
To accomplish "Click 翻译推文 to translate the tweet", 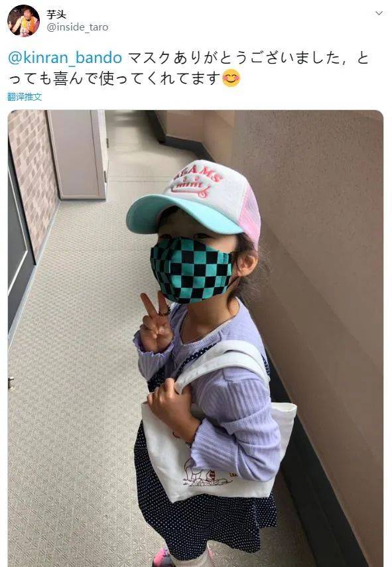I will [x=25, y=97].
